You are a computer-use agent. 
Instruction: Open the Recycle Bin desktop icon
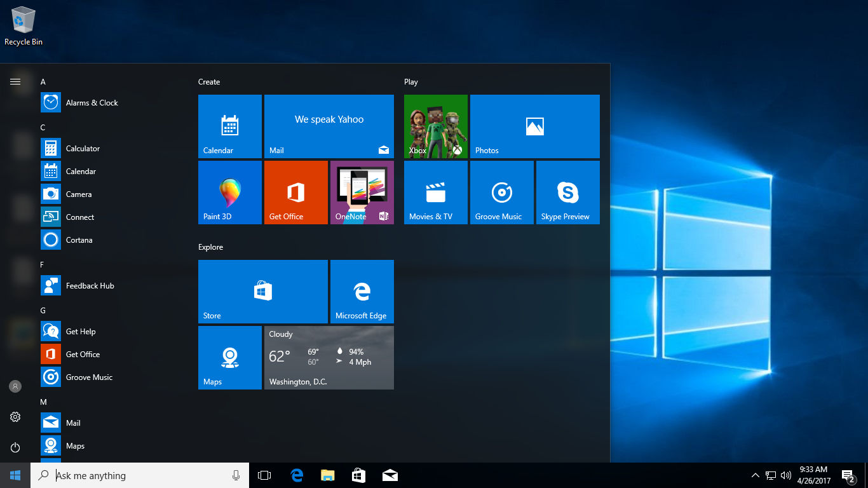24,25
